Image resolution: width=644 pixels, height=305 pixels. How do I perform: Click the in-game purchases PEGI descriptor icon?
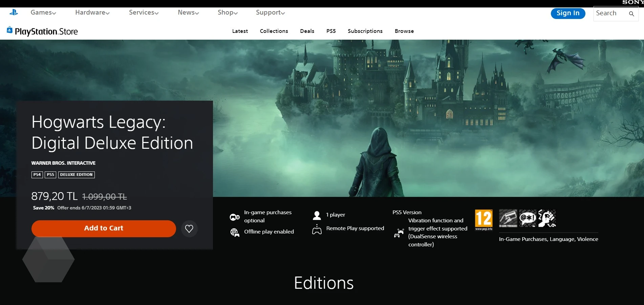click(x=508, y=218)
